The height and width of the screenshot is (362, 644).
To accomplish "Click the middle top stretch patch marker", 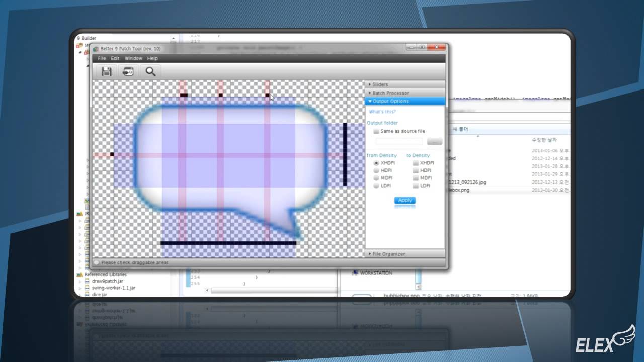I will pos(220,95).
